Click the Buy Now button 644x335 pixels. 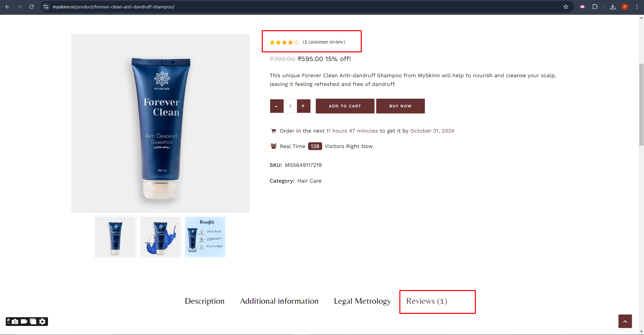coord(400,106)
